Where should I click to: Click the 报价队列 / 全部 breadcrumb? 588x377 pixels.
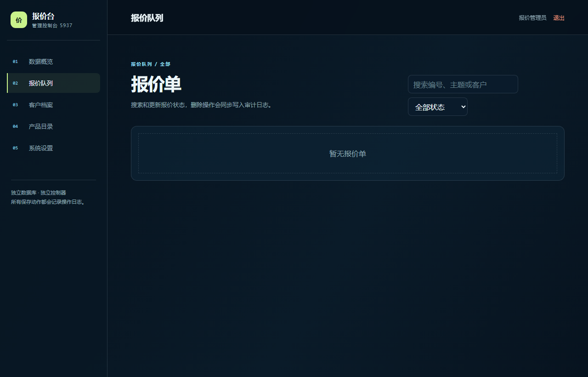point(151,64)
